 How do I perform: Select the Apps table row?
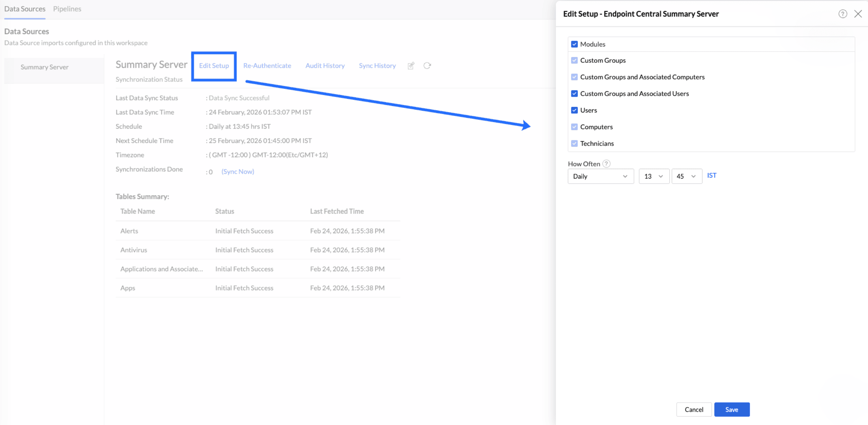coord(258,288)
